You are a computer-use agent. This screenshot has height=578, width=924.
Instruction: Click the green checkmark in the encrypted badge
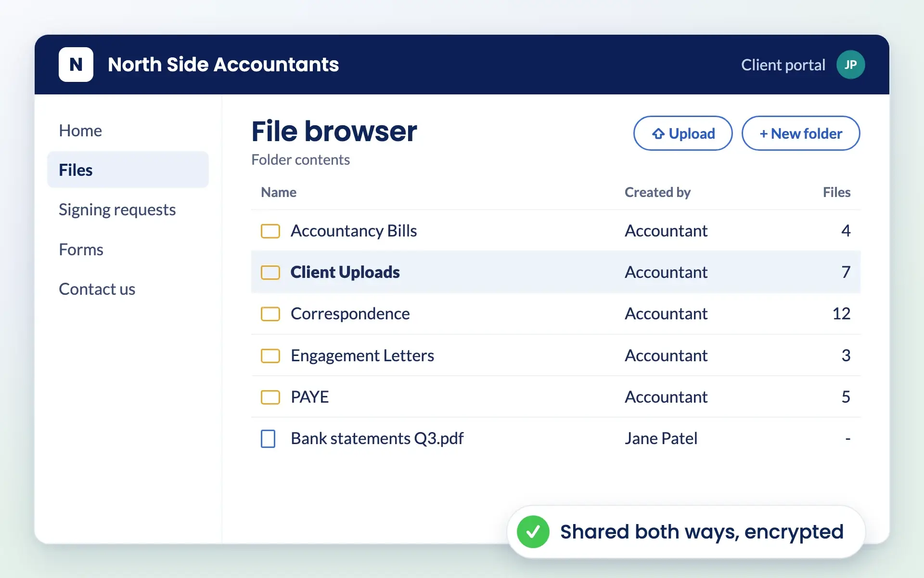coord(533,532)
